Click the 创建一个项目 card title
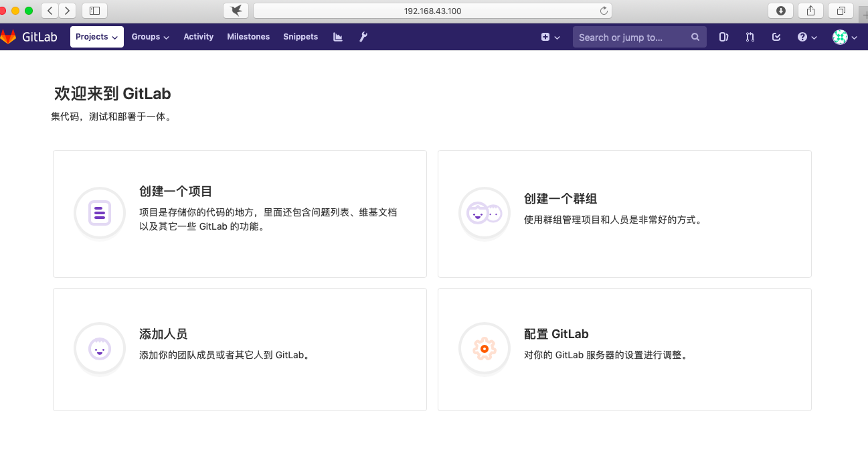This screenshot has height=452, width=868. [175, 192]
